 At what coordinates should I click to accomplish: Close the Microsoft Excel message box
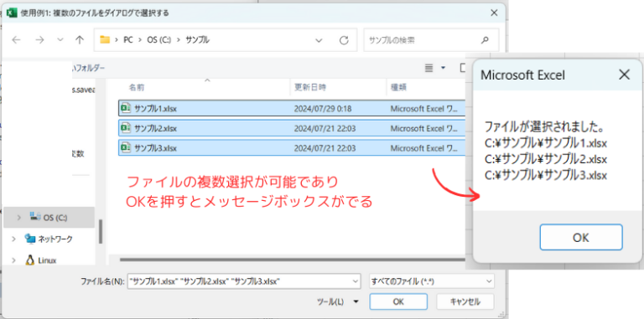[624, 75]
